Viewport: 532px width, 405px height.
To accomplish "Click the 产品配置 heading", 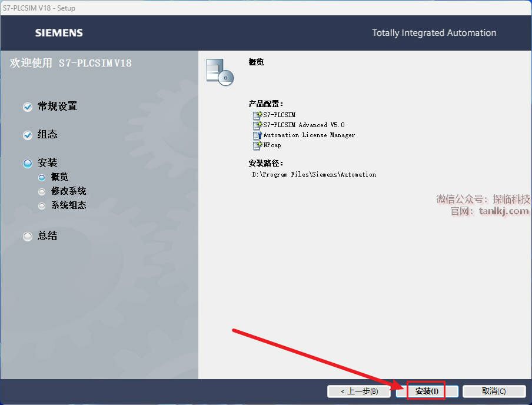I will (x=266, y=104).
